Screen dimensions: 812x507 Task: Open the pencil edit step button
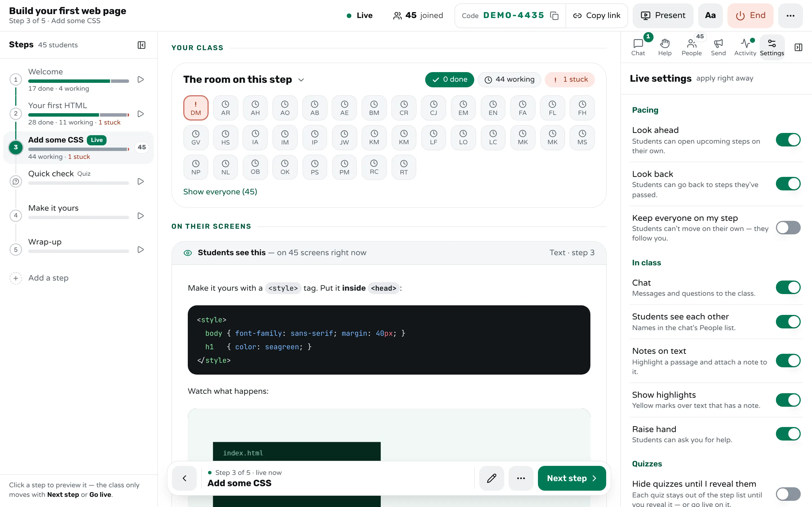pyautogui.click(x=491, y=478)
